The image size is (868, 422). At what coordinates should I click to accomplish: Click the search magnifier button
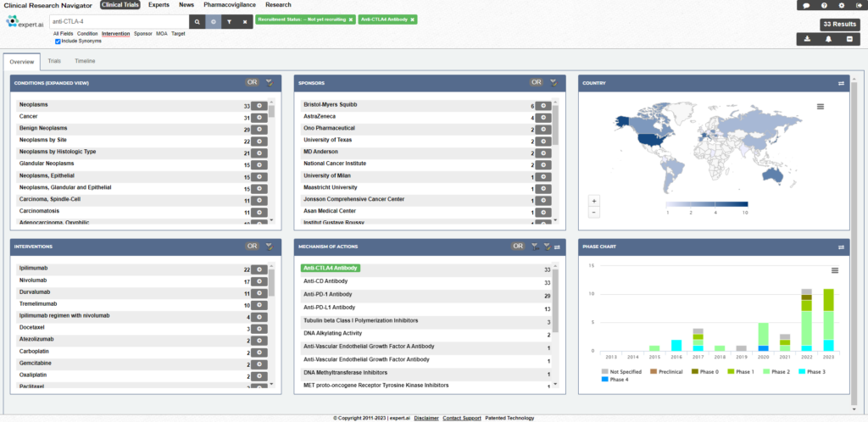click(x=197, y=22)
